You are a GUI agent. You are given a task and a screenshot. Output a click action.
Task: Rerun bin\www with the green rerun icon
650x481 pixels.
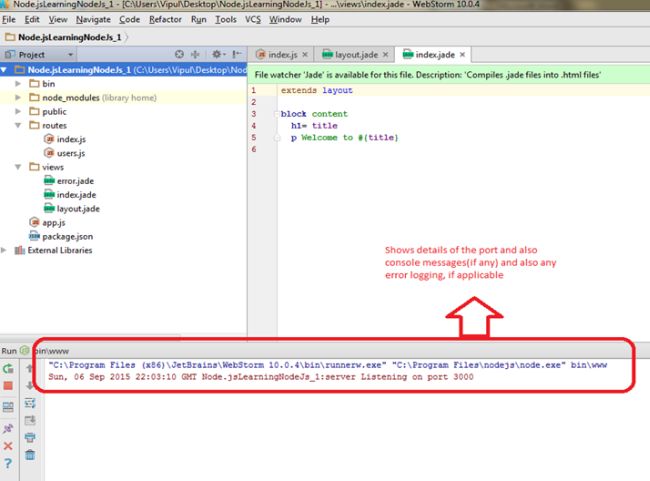(x=8, y=368)
